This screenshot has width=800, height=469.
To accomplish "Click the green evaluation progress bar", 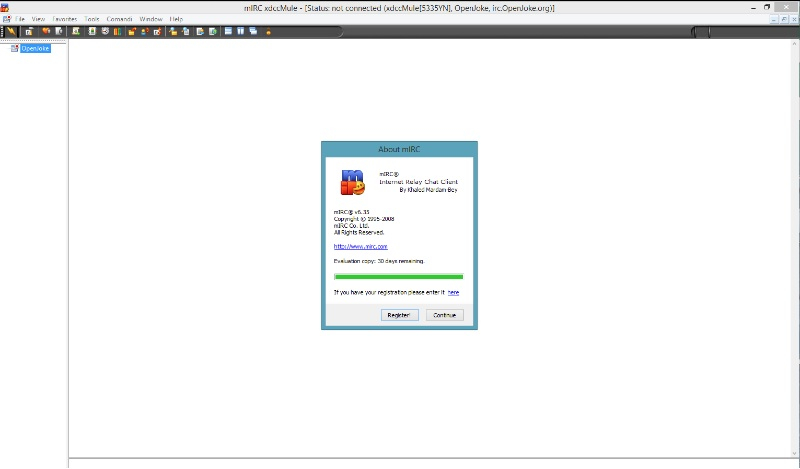I will click(398, 276).
